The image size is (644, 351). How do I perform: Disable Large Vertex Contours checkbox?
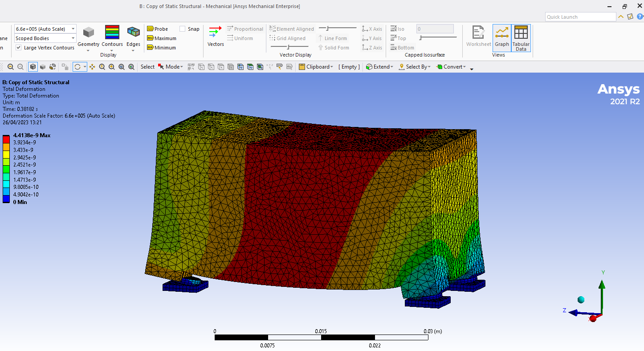[19, 48]
